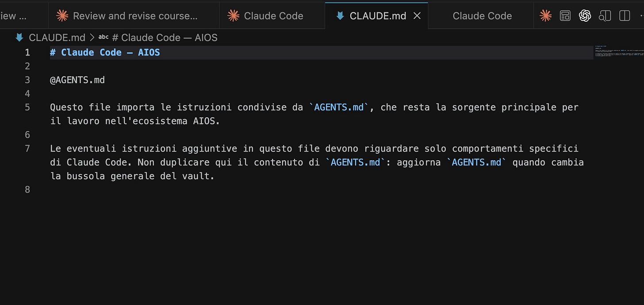
Task: Open the ChatGPT knot-logo icon
Action: point(585,16)
